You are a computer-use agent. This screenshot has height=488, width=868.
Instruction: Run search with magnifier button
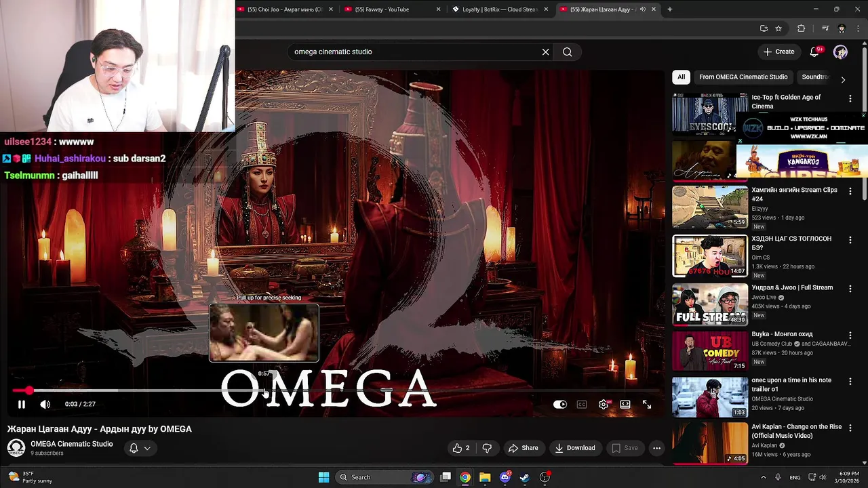click(x=568, y=52)
